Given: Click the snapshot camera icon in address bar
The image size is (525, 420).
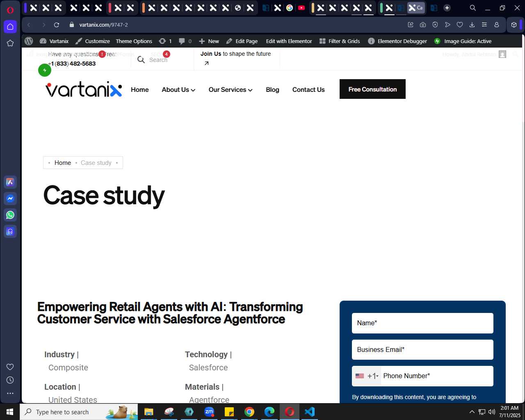Looking at the screenshot, I should [423, 25].
